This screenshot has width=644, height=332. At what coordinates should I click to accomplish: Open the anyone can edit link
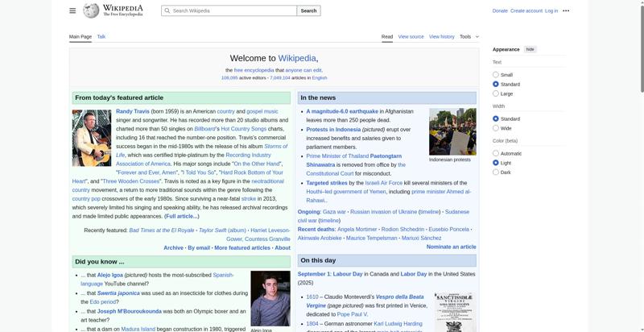click(x=303, y=70)
